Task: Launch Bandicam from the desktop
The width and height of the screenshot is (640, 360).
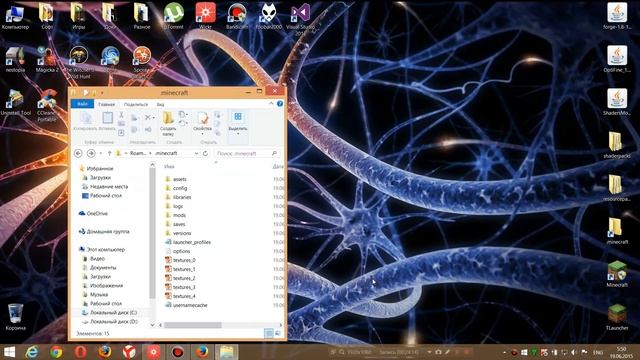Action: coord(237,16)
